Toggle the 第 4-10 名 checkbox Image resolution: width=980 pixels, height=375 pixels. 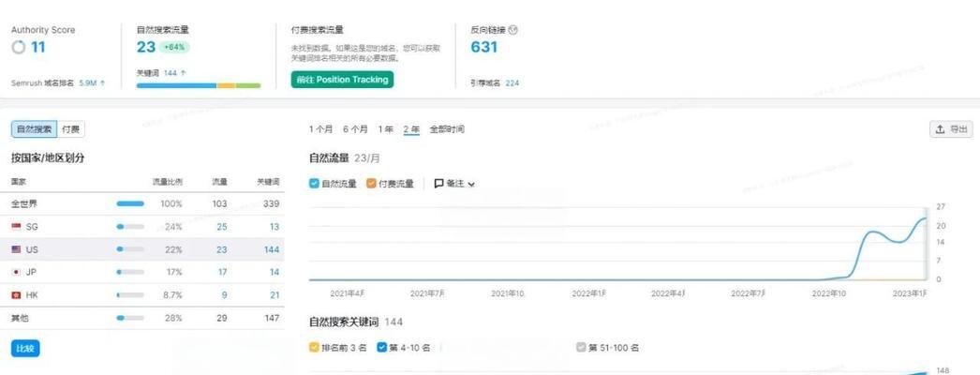tap(382, 348)
